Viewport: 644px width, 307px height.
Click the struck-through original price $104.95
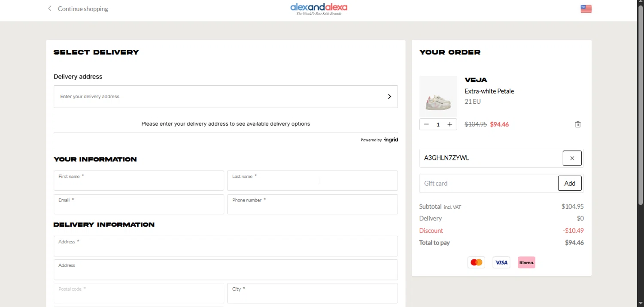(476, 124)
